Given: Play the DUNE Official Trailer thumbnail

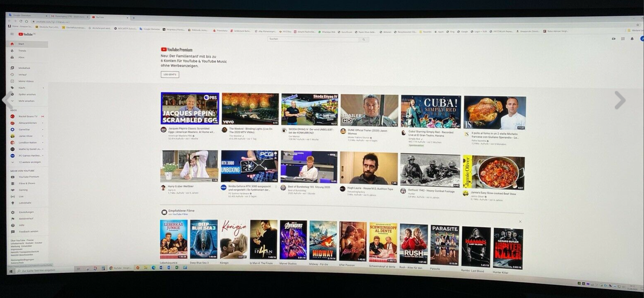Looking at the screenshot, I should (x=369, y=110).
